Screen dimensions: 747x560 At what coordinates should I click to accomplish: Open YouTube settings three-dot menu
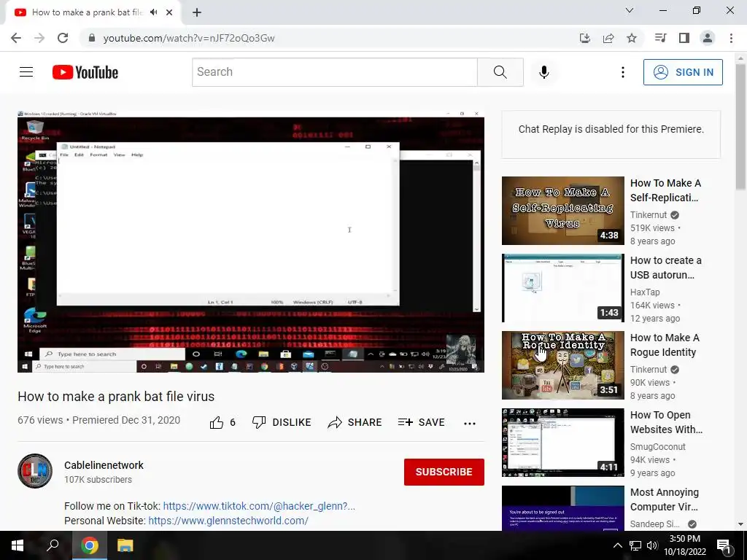(623, 72)
